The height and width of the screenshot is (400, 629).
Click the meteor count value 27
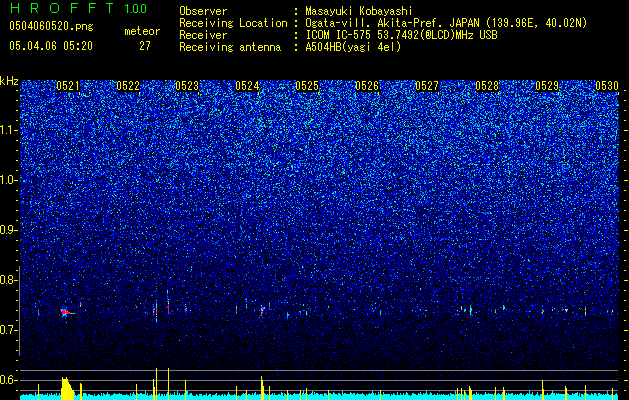(145, 46)
